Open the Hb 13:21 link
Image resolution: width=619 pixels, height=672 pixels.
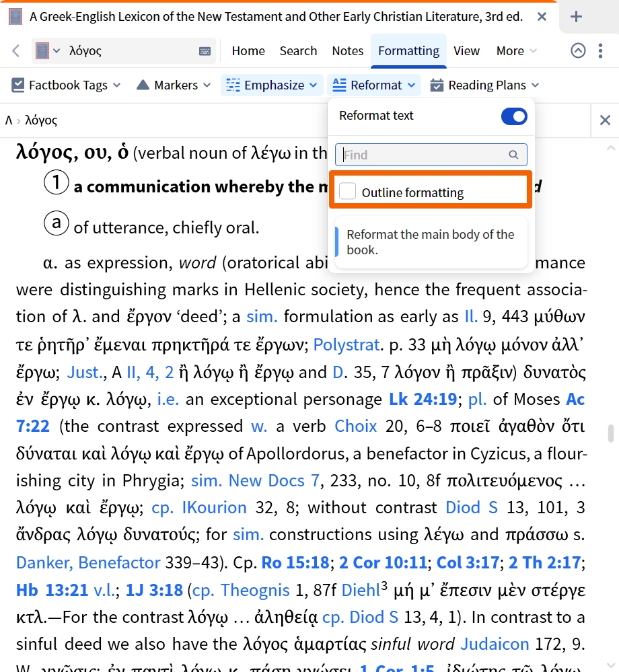[x=52, y=590]
